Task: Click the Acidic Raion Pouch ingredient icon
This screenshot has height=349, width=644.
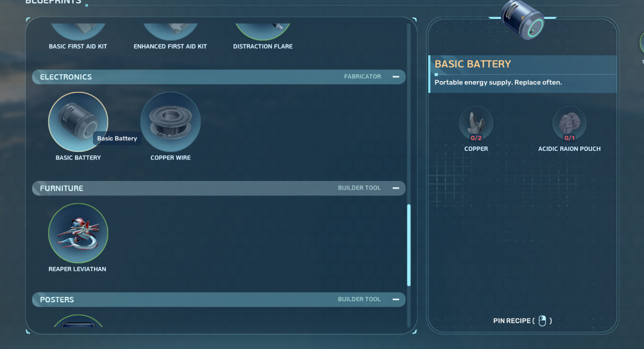Action: pos(569,123)
